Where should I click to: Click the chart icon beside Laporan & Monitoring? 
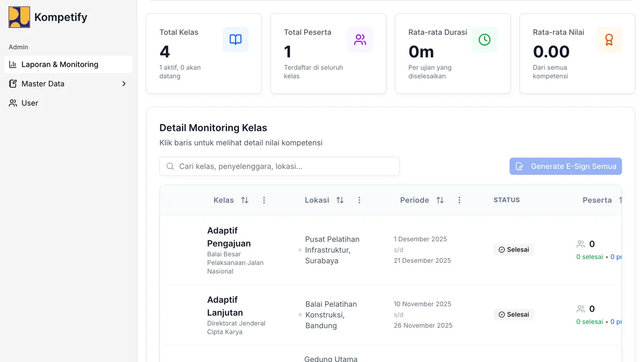(12, 64)
